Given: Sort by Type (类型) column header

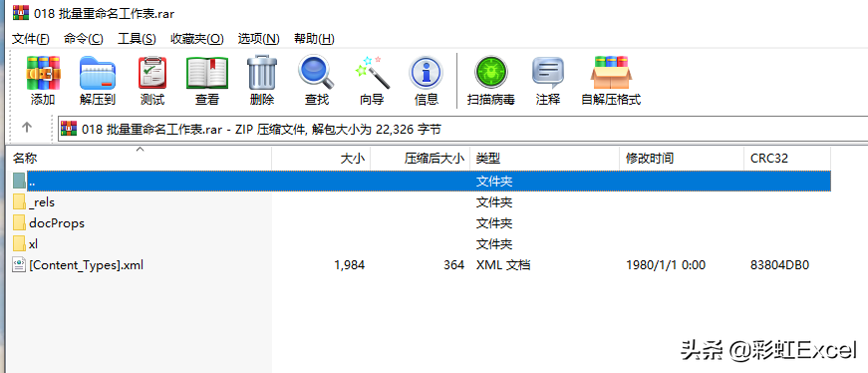Looking at the screenshot, I should click(x=545, y=159).
